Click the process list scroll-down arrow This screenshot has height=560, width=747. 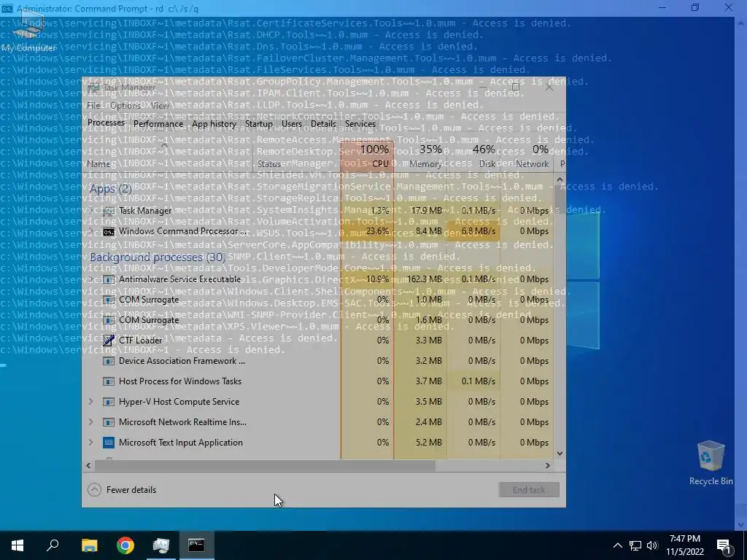pos(560,454)
